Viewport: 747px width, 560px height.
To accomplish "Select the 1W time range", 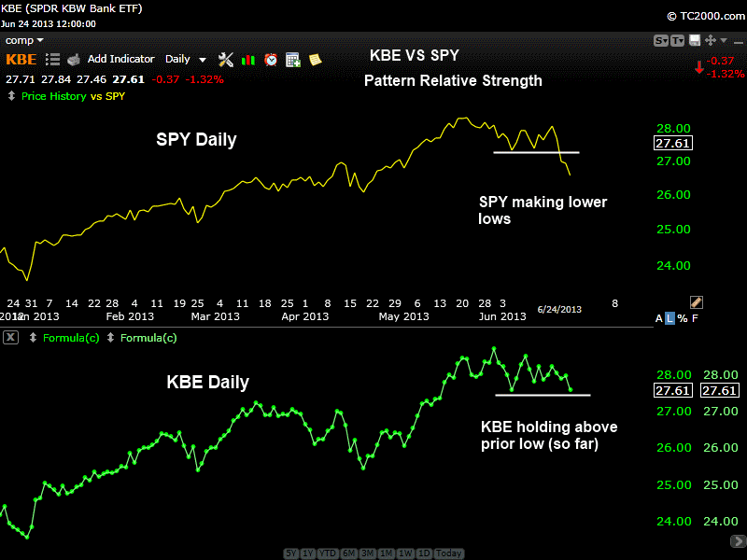I will (405, 553).
